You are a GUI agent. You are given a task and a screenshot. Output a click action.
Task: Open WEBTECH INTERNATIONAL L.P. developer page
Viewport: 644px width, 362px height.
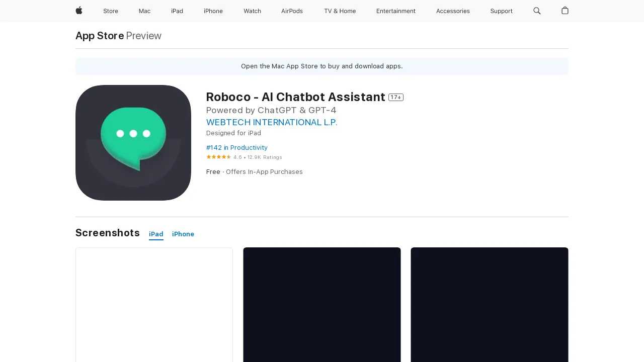272,122
